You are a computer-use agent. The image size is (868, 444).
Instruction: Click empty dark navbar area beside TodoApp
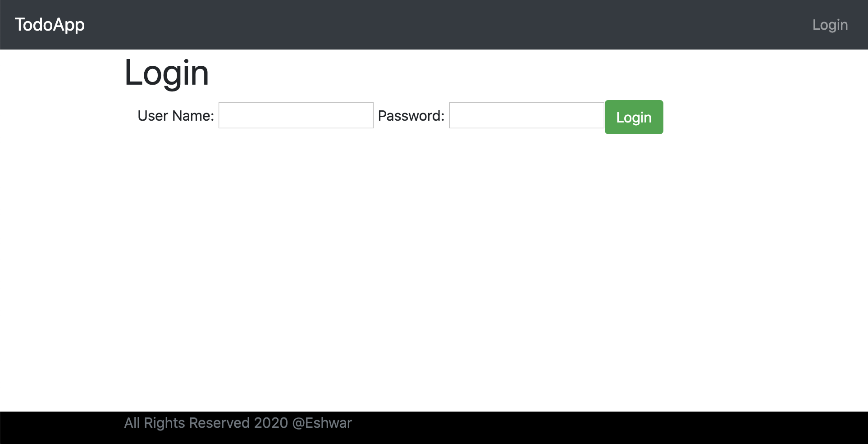click(x=406, y=25)
